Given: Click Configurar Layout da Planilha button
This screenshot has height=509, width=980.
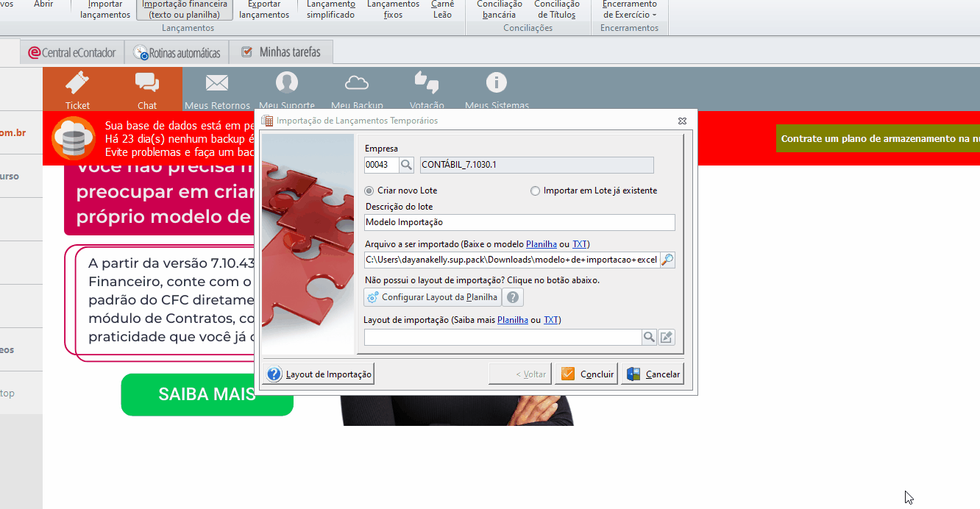Looking at the screenshot, I should (433, 297).
